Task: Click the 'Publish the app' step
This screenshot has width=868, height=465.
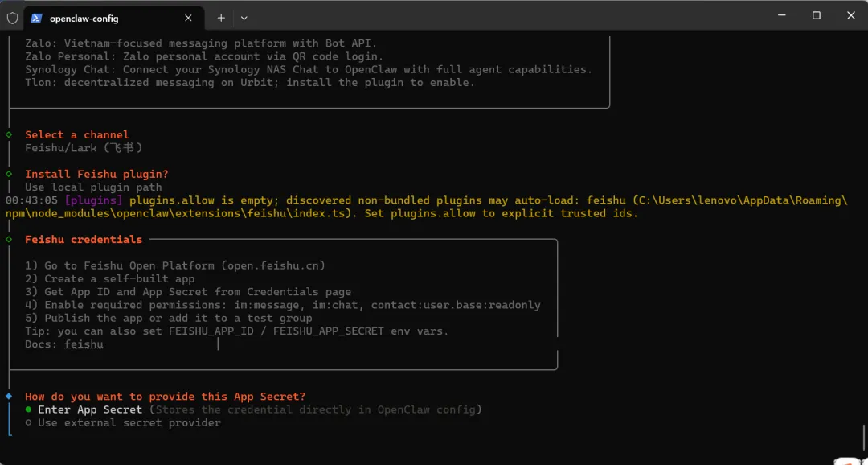Action: pyautogui.click(x=168, y=318)
